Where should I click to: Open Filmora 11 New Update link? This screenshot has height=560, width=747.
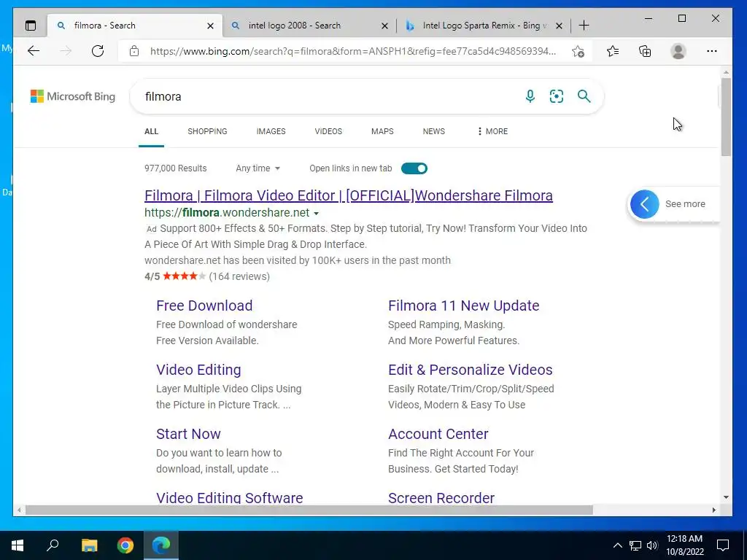click(463, 306)
